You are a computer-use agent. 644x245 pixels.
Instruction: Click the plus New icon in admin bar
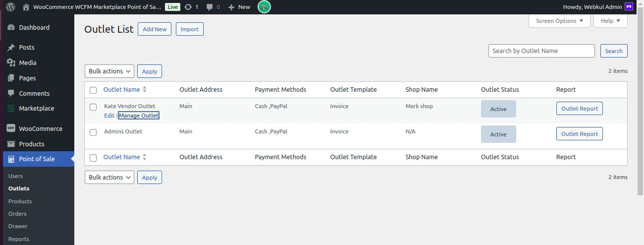(x=231, y=7)
